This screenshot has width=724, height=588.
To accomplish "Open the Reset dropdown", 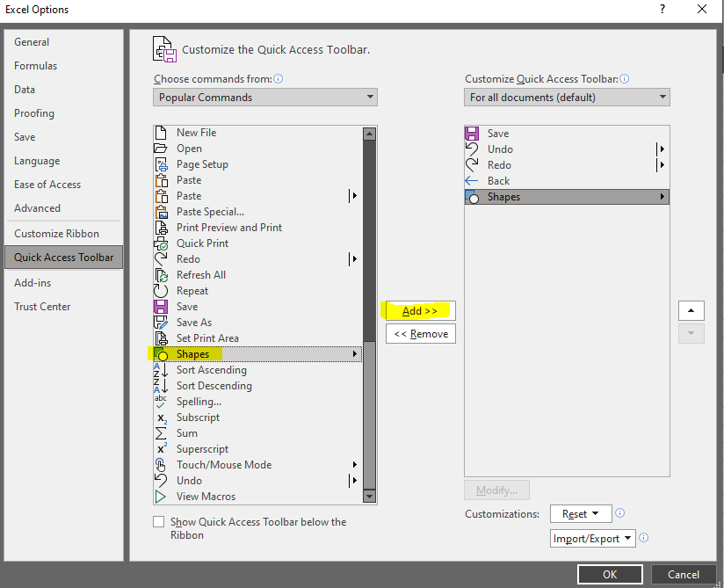I will (581, 513).
